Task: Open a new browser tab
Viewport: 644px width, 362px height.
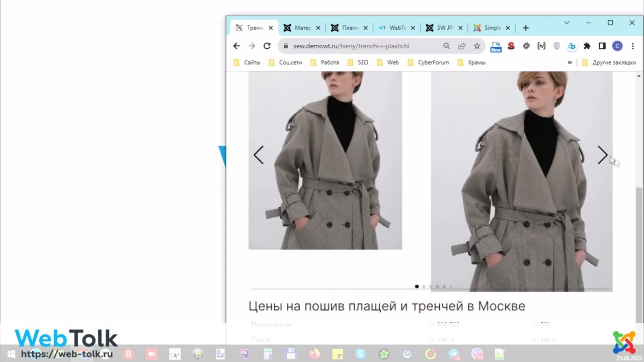Action: coord(526,28)
